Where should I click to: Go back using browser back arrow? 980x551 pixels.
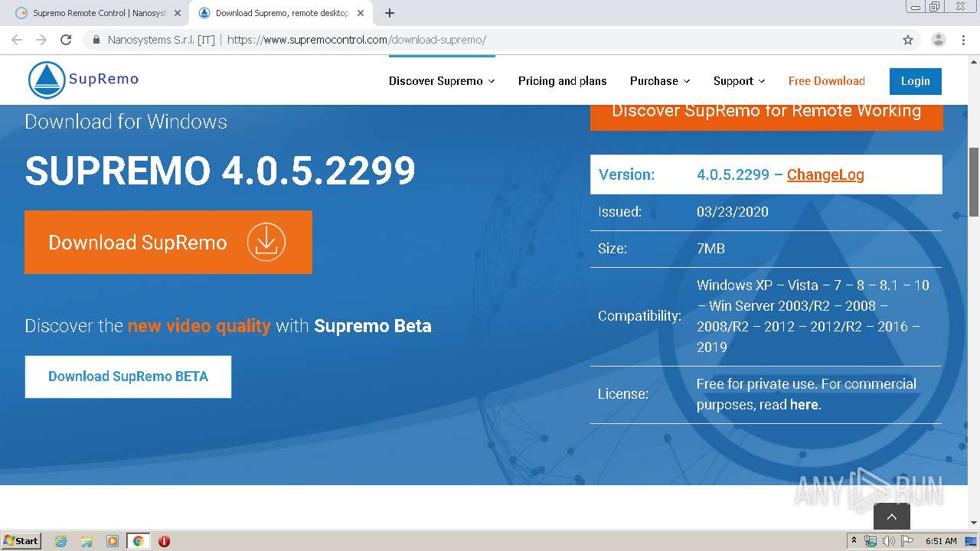pos(17,40)
